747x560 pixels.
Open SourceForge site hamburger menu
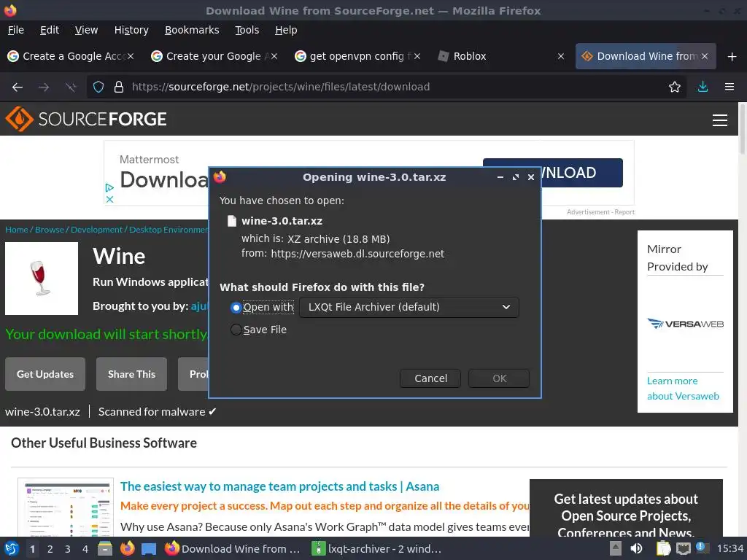[x=719, y=120]
